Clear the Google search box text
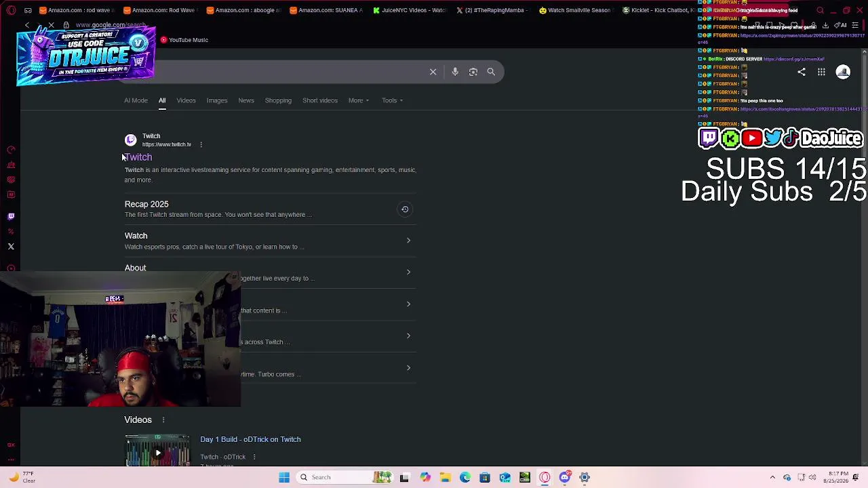Image resolution: width=868 pixels, height=488 pixels. pos(433,72)
